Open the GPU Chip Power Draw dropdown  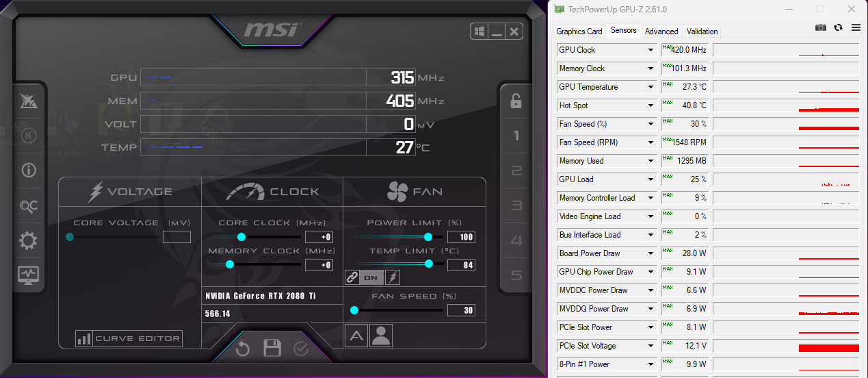650,272
